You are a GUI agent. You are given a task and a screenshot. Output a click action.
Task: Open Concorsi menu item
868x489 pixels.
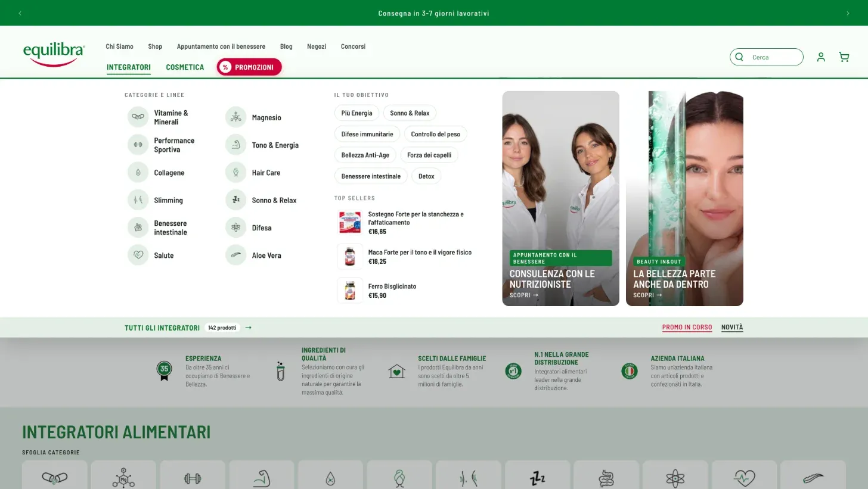click(x=353, y=46)
